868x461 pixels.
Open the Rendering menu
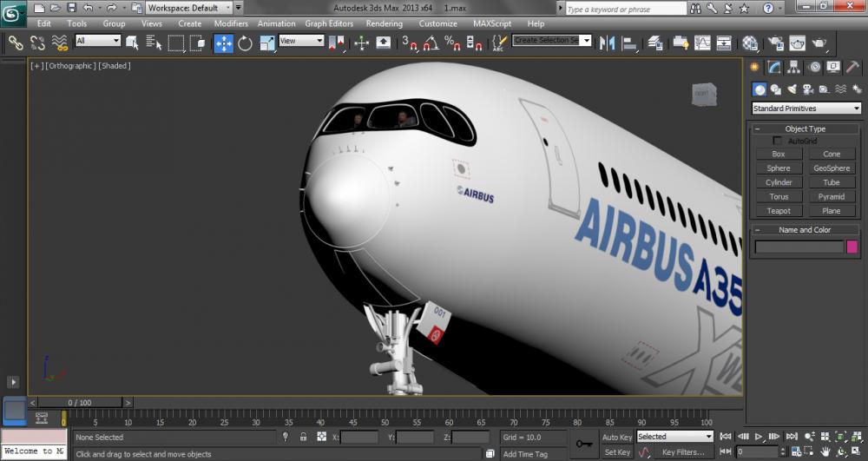click(384, 23)
